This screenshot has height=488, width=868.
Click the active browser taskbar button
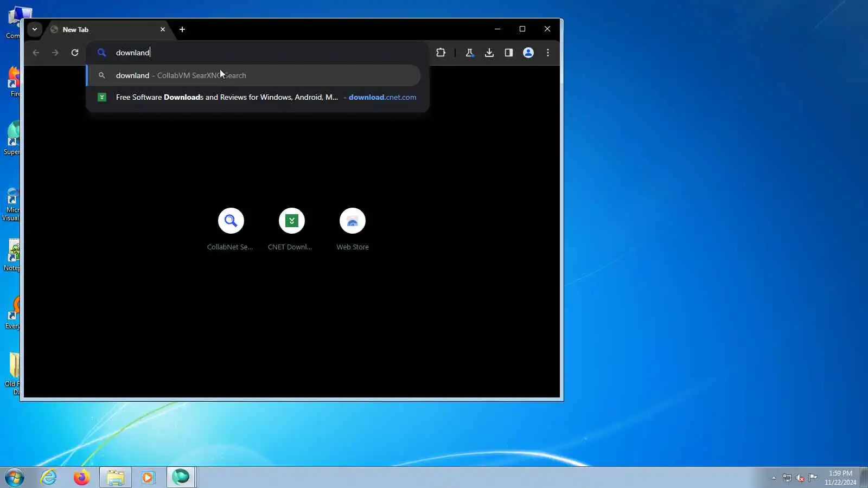coord(181,478)
